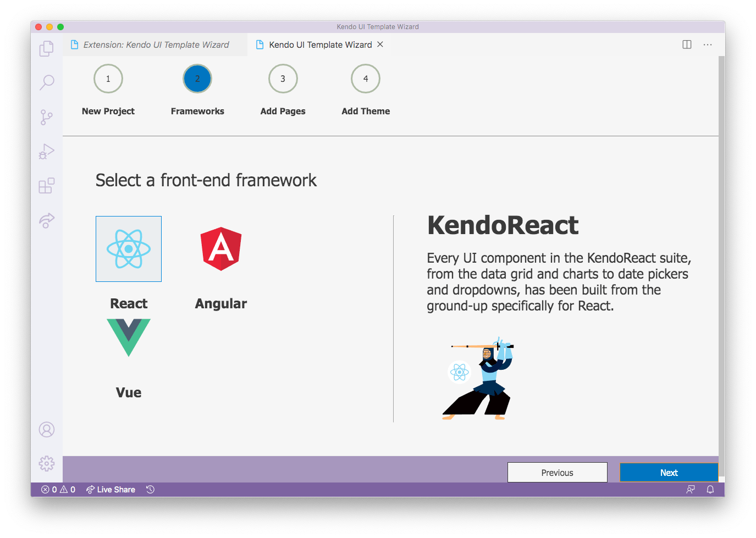Open the Accounts icon near the bottom

coord(47,430)
